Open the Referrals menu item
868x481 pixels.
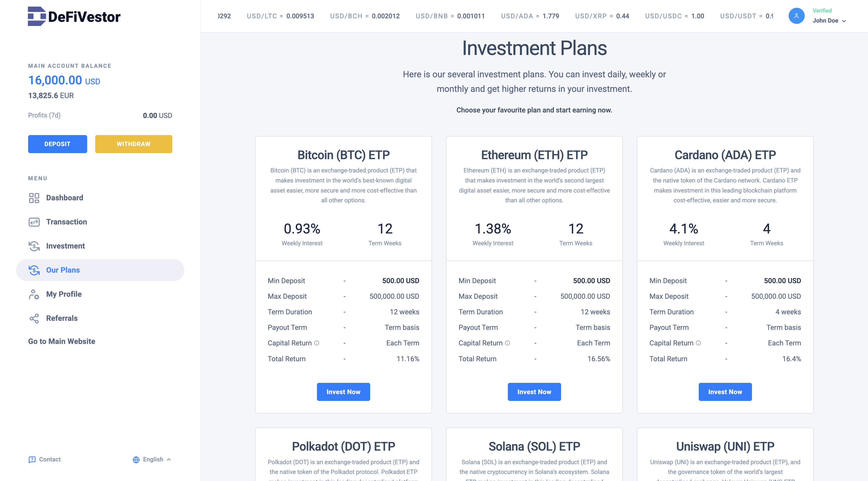click(62, 318)
